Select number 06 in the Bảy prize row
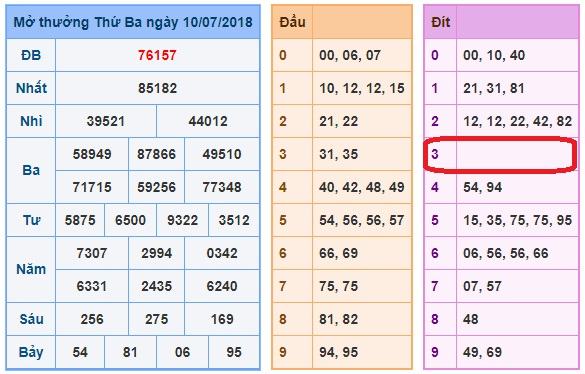585x374 pixels. (182, 352)
